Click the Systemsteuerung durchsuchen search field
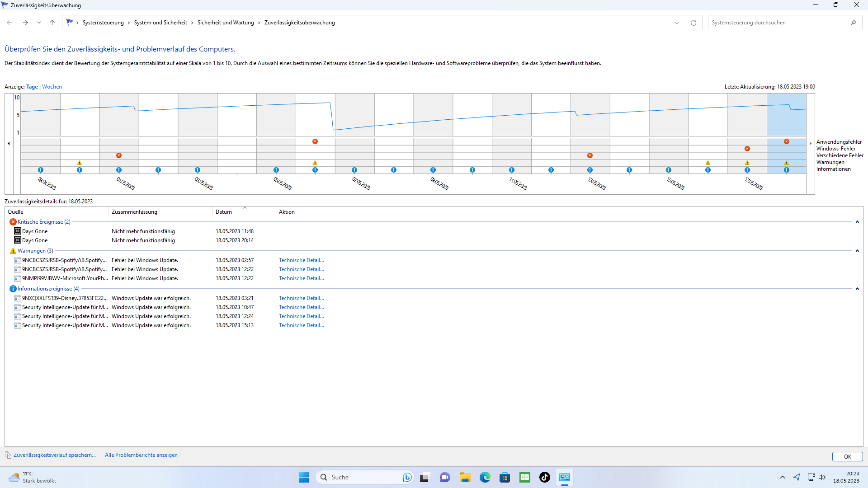The width and height of the screenshot is (868, 488). click(778, 23)
